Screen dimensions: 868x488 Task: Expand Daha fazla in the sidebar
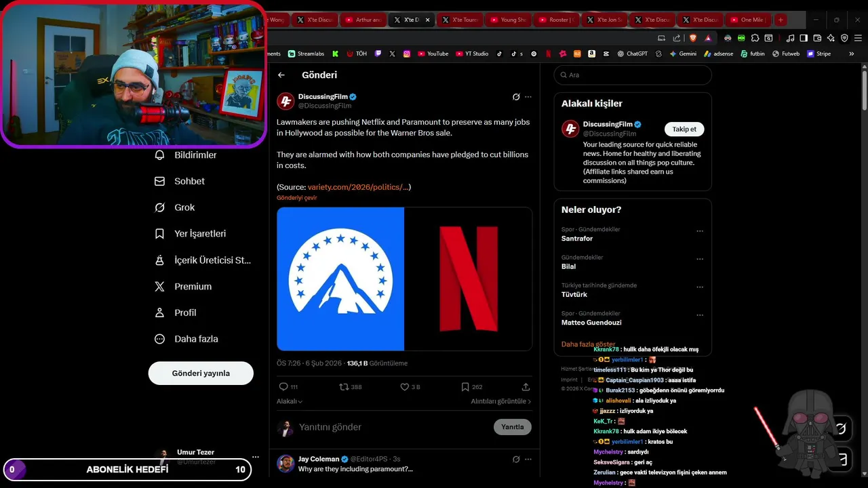(186, 339)
